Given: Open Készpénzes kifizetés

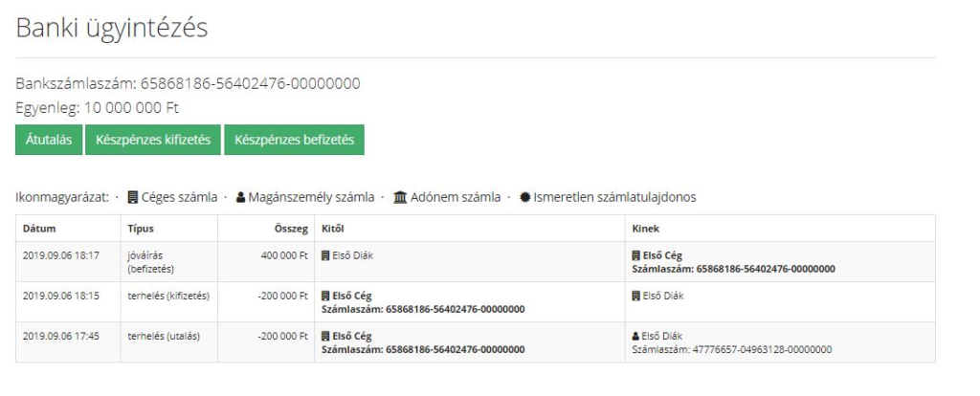Looking at the screenshot, I should click(x=153, y=140).
